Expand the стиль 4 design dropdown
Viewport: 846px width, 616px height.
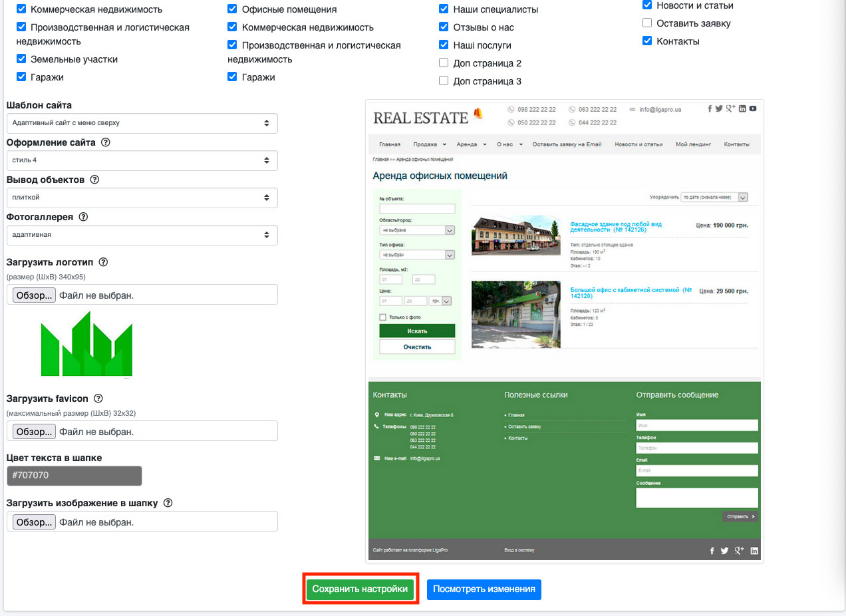(142, 160)
